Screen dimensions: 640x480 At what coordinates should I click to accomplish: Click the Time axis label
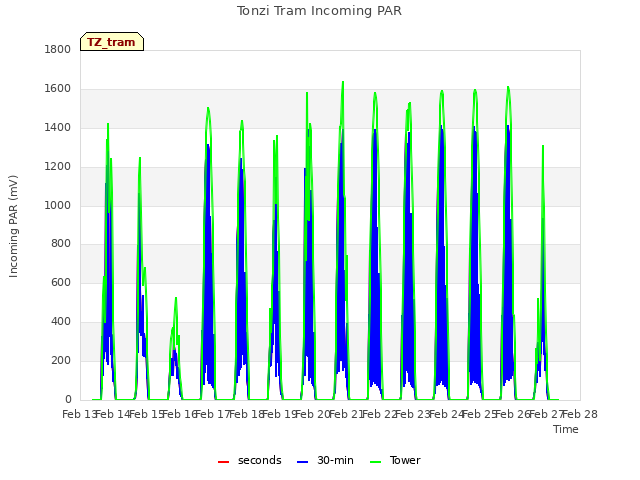[x=566, y=429]
